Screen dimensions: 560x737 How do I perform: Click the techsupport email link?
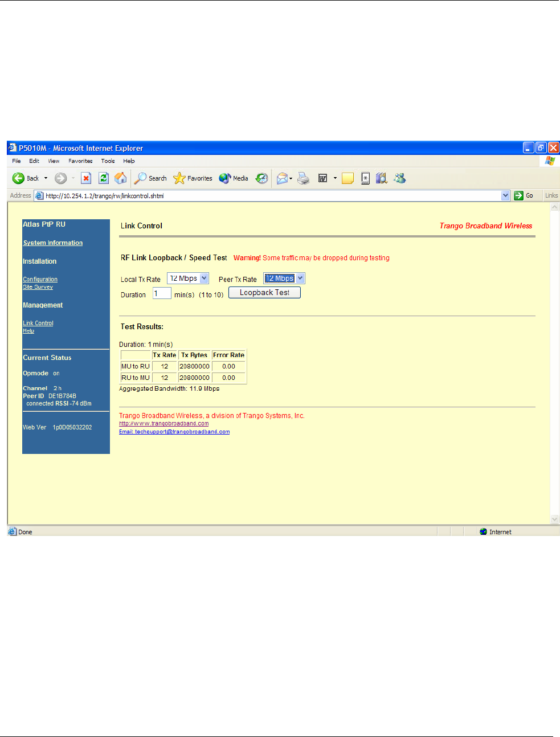[x=174, y=431]
